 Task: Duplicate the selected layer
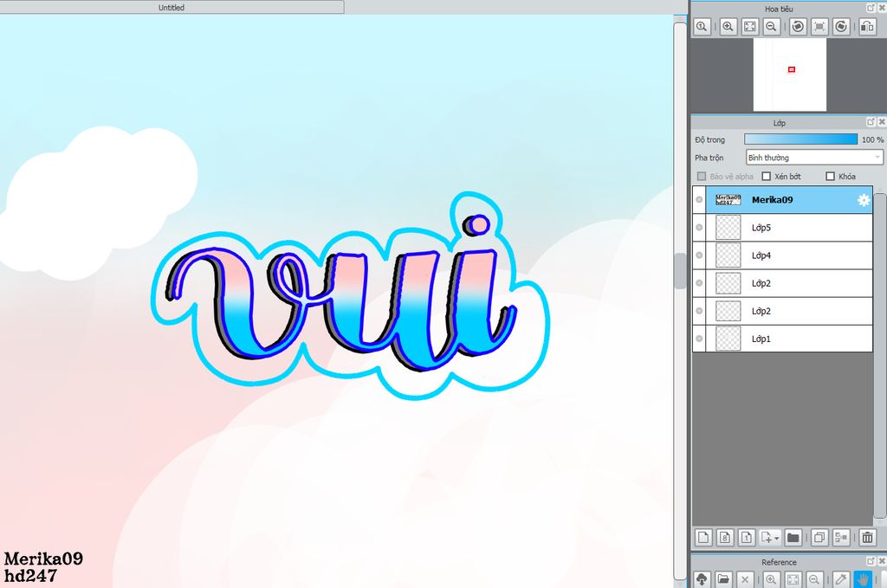(x=819, y=537)
